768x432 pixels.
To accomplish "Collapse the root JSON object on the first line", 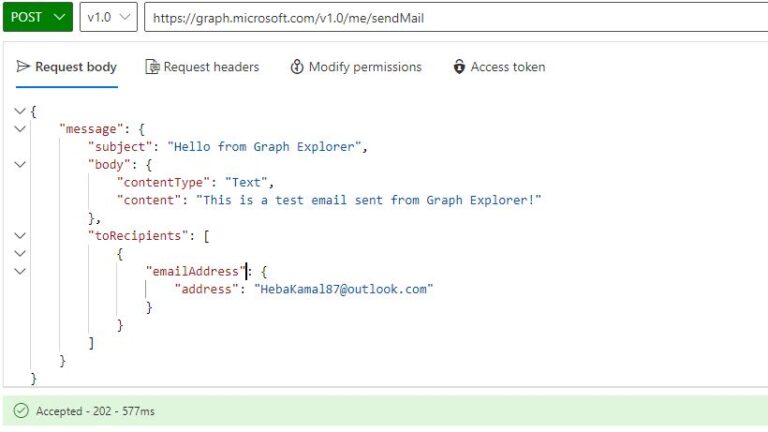I will click(20, 111).
